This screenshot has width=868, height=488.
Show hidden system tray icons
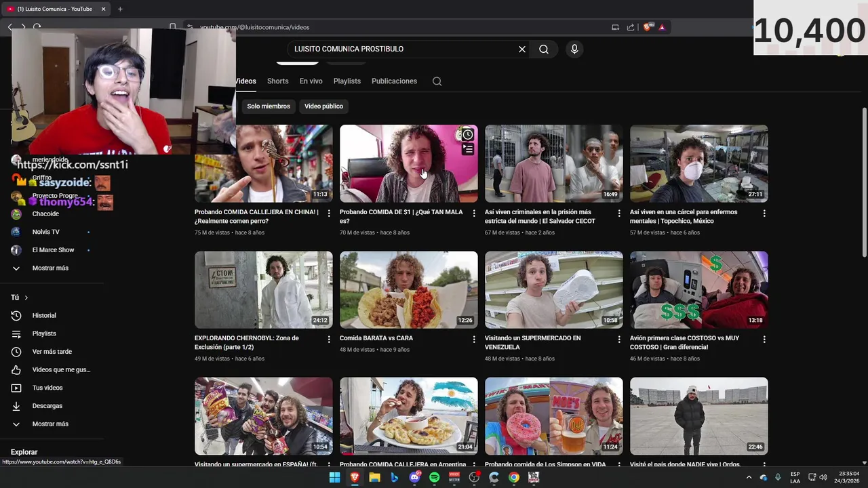749,477
